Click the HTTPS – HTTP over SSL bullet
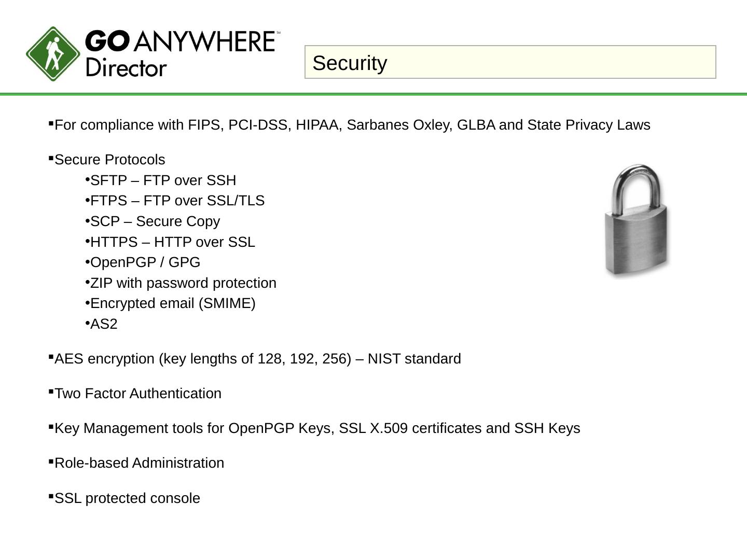The image size is (747, 560). 172,242
